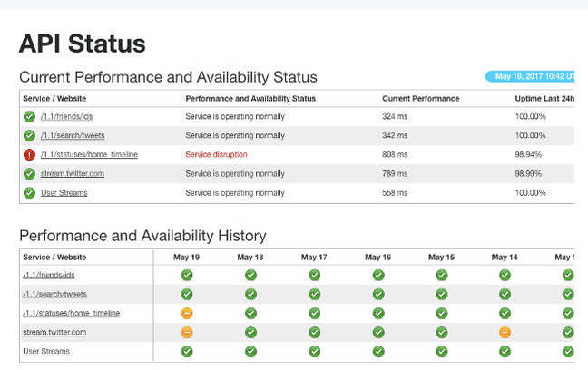
Task: Click May 19 green check for friends/ids history
Action: point(187,275)
